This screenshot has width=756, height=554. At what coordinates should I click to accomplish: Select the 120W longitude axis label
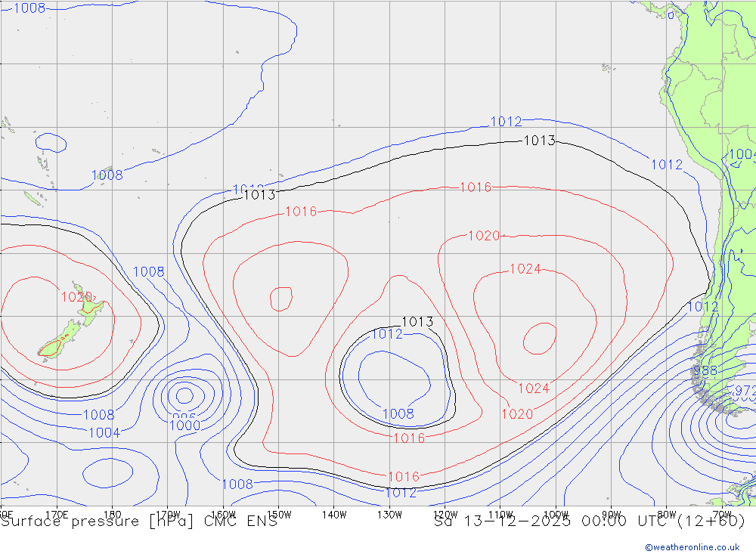445,515
